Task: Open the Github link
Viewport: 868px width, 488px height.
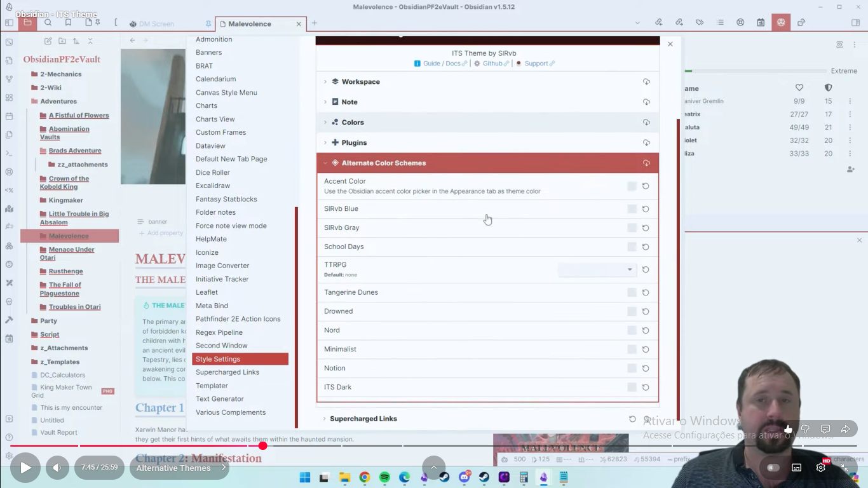Action: point(492,64)
